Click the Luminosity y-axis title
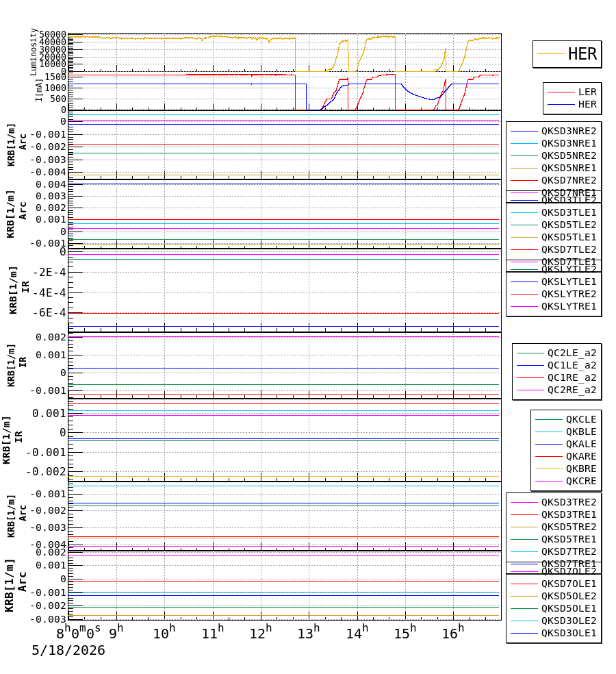Image resolution: width=616 pixels, height=674 pixels. pyautogui.click(x=34, y=52)
